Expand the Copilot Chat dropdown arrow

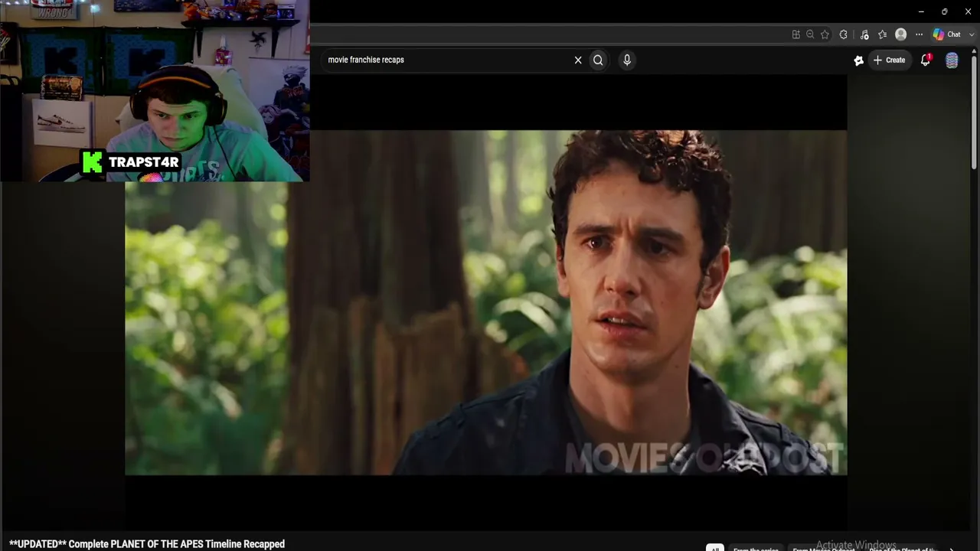pyautogui.click(x=972, y=34)
